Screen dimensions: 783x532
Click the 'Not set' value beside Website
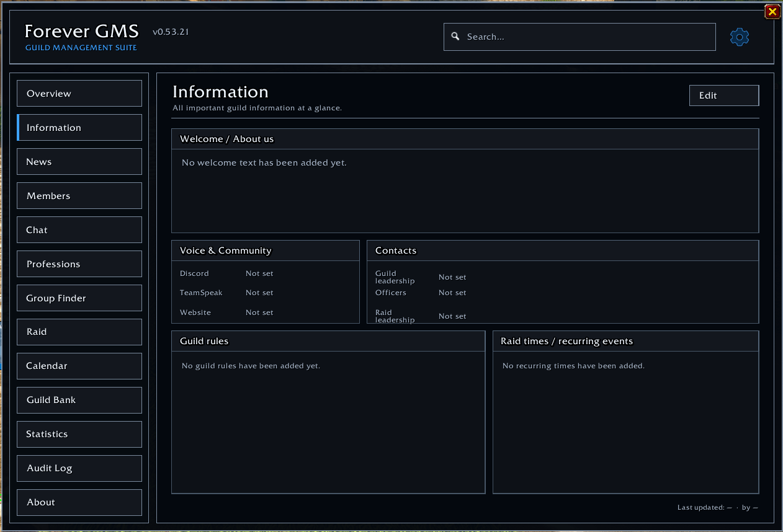259,313
